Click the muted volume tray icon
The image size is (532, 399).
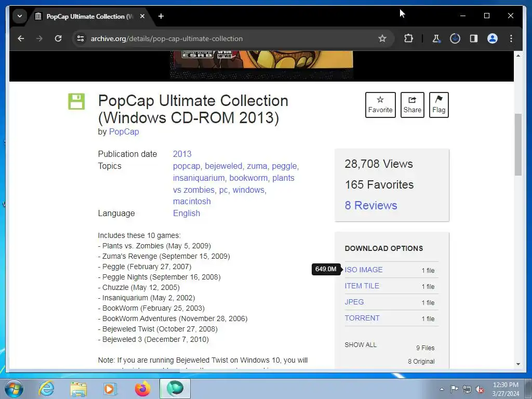[480, 389]
